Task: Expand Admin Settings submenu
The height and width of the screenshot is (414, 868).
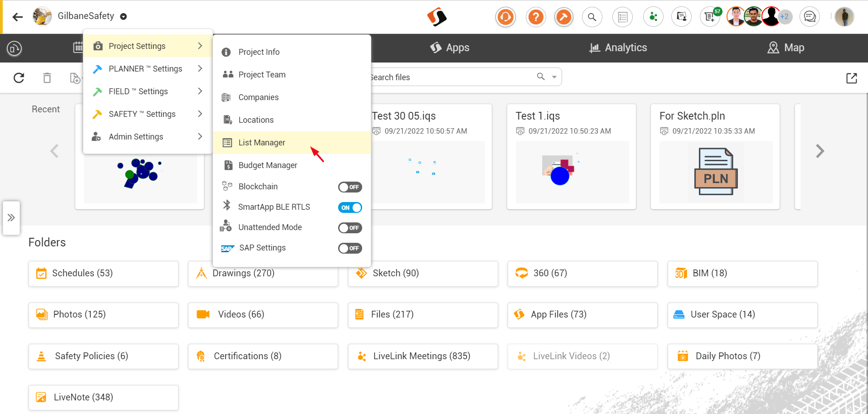Action: click(x=148, y=137)
